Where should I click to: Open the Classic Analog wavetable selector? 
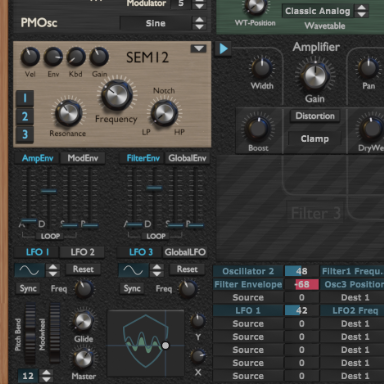coord(317,11)
